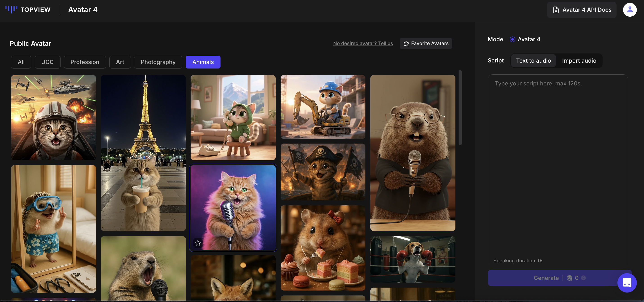The image size is (644, 302).
Task: Click the document icon in API Docs
Action: (x=556, y=10)
